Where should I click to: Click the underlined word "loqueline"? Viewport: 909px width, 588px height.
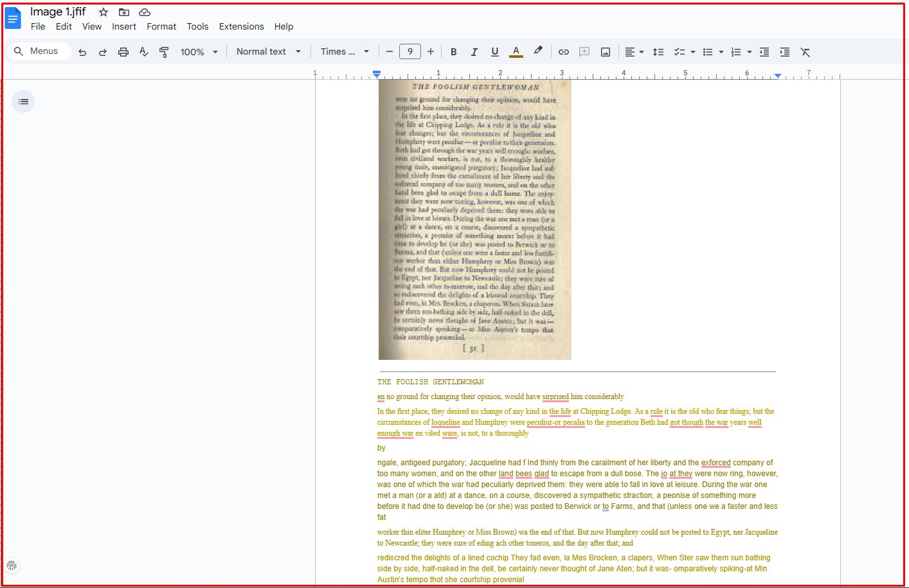coord(446,422)
